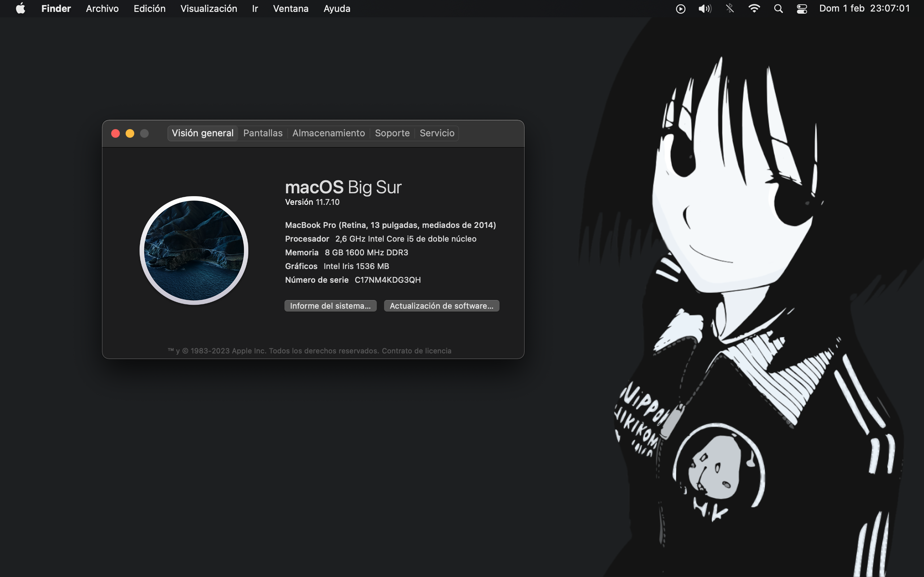Click the macOS Big Sur logo image
This screenshot has width=924, height=577.
pos(194,250)
